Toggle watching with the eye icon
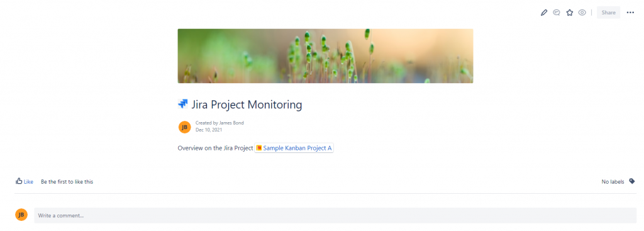Image resolution: width=644 pixels, height=231 pixels. [x=582, y=13]
